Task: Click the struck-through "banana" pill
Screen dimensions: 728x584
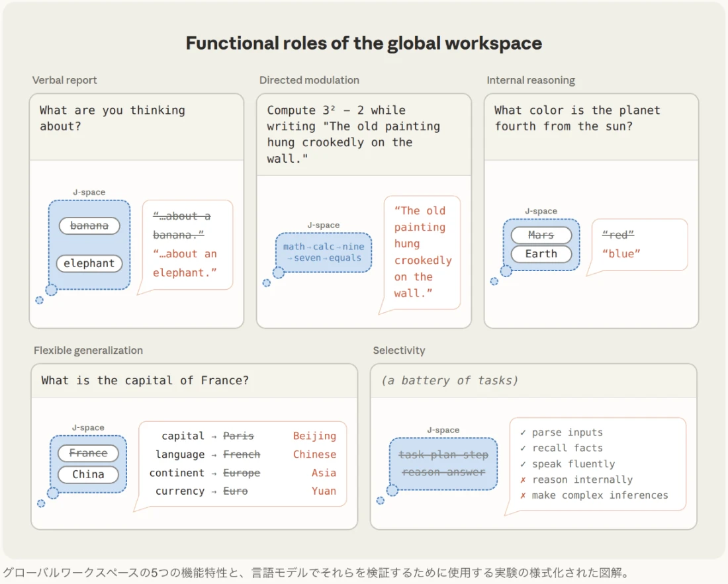Action: [89, 226]
